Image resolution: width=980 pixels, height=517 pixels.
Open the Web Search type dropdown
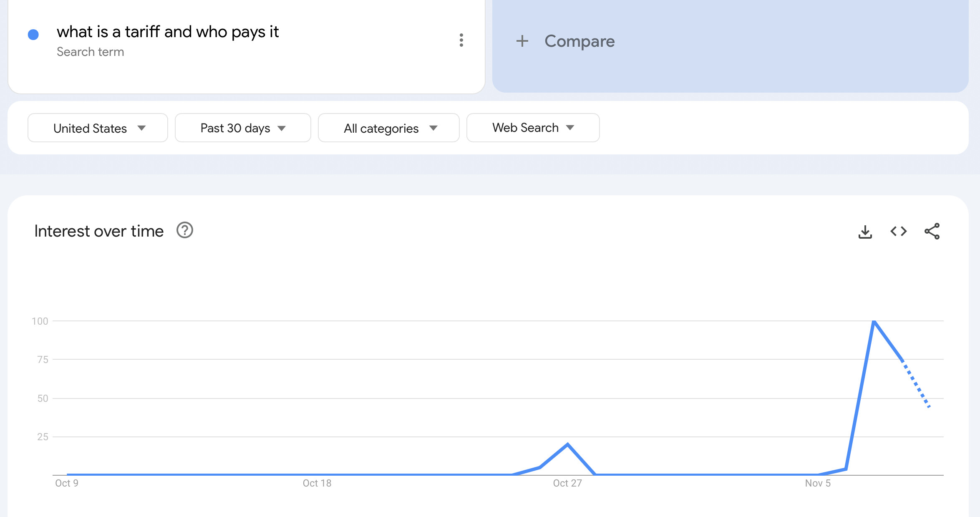[x=533, y=128]
